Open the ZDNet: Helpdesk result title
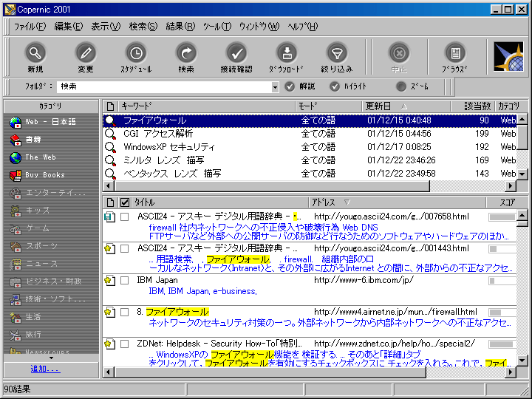The width and height of the screenshot is (532, 399). click(x=219, y=344)
